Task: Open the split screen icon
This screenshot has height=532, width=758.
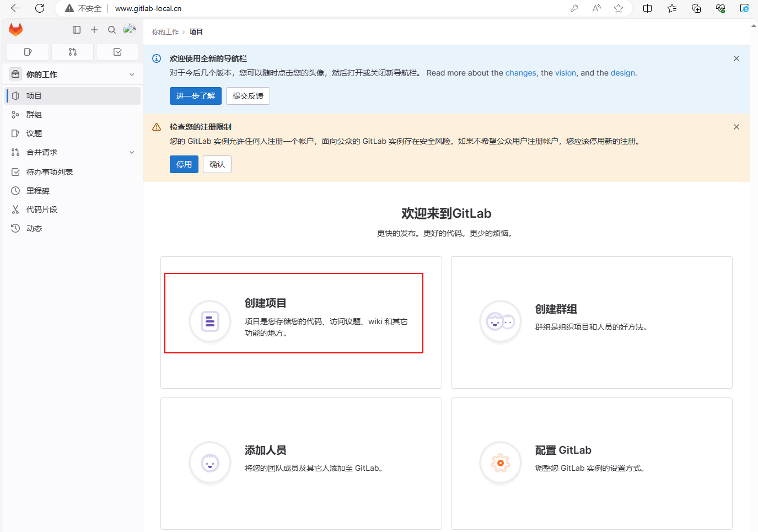Action: click(x=648, y=8)
